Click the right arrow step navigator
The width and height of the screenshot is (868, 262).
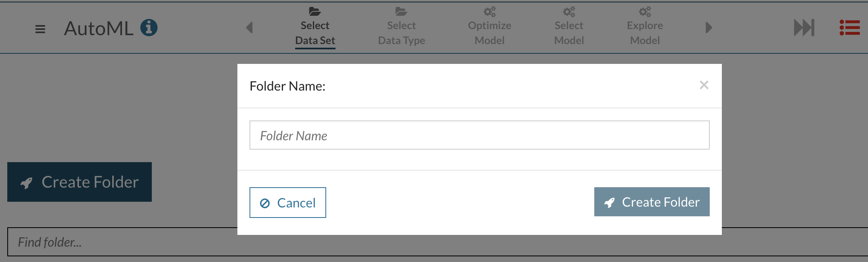click(x=709, y=27)
